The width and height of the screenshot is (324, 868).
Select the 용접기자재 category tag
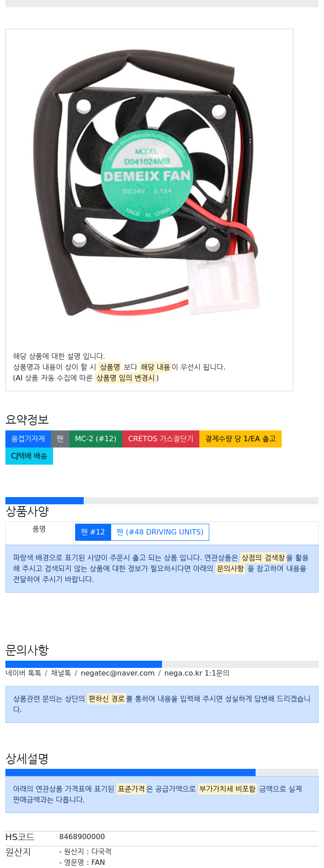click(x=28, y=439)
